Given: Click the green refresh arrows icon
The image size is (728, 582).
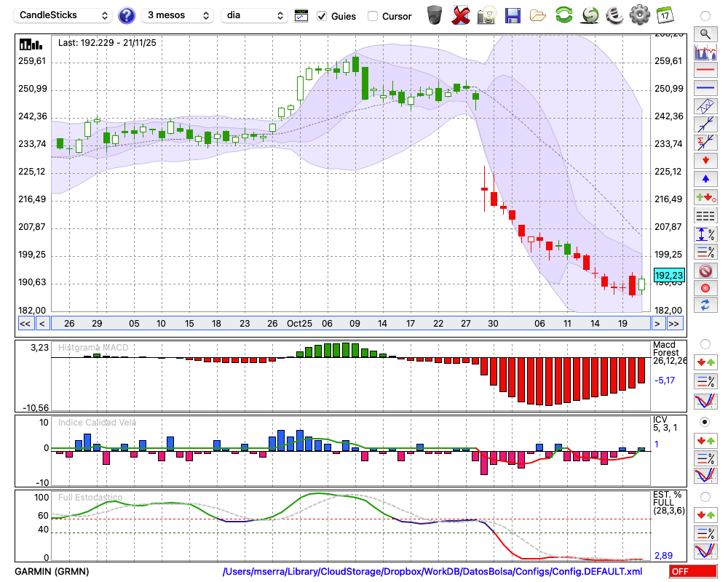Looking at the screenshot, I should click(563, 15).
